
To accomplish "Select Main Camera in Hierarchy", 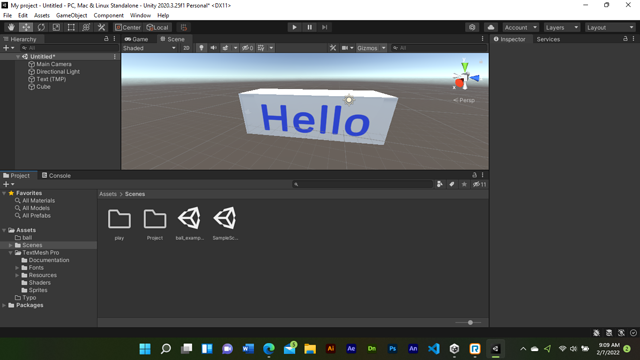I will [x=53, y=64].
